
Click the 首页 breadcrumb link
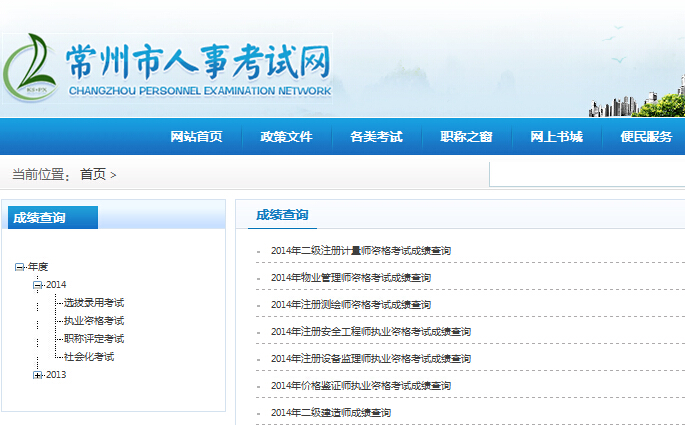pyautogui.click(x=93, y=174)
